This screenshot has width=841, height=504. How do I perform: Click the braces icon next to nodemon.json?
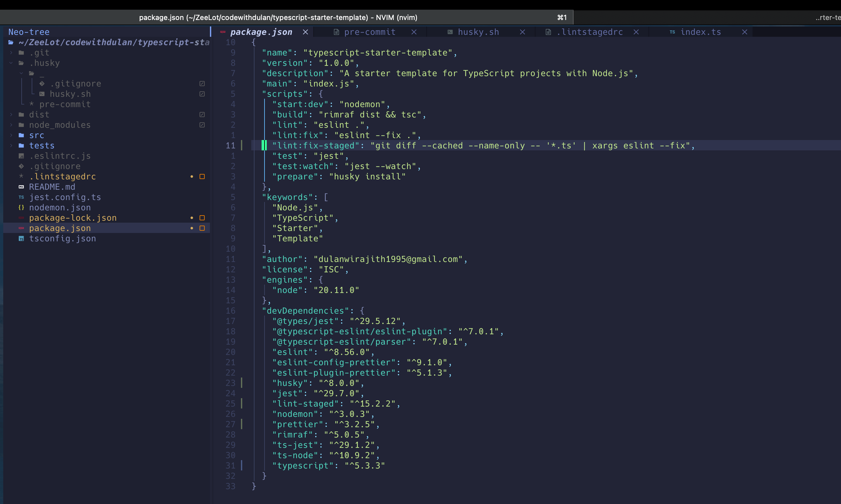pyautogui.click(x=21, y=207)
